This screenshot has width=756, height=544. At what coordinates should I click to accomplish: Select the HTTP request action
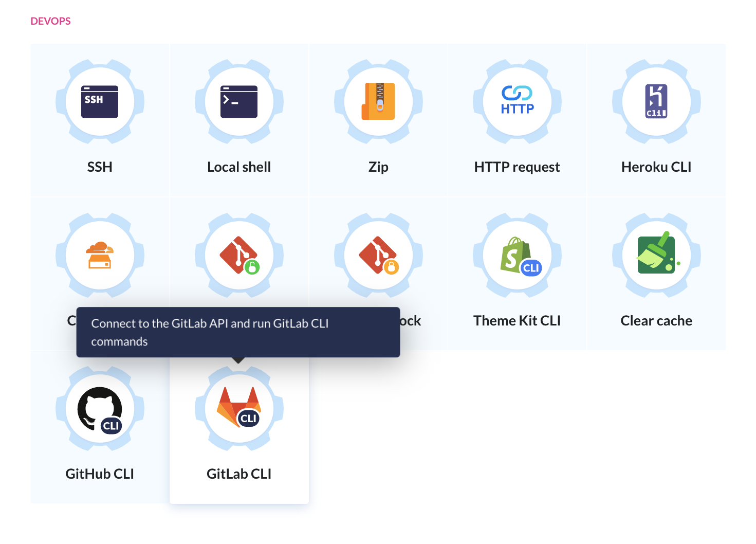[x=517, y=101]
